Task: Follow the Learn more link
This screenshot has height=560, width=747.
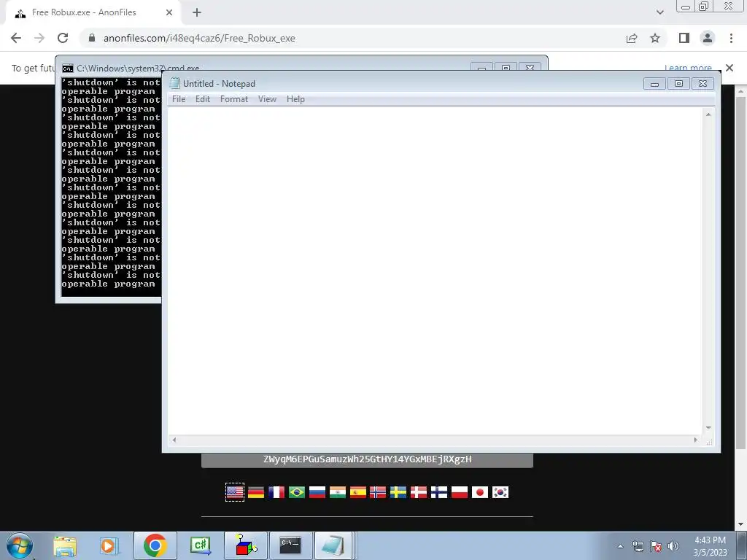Action: (688, 68)
